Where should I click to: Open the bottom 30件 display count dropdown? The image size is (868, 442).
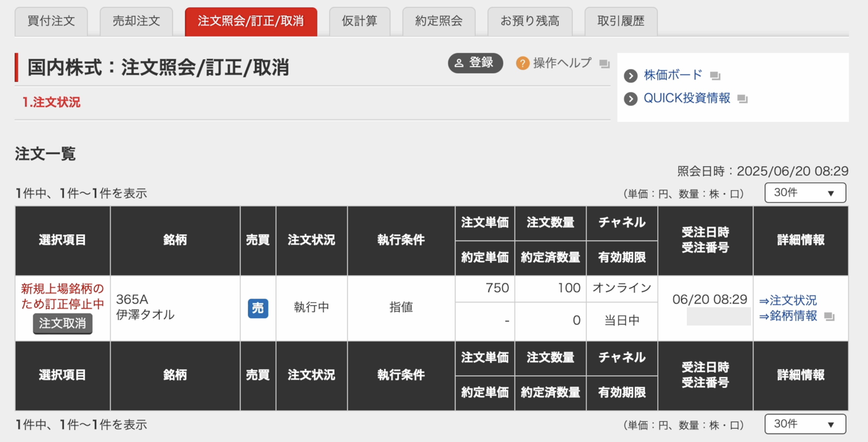point(804,424)
